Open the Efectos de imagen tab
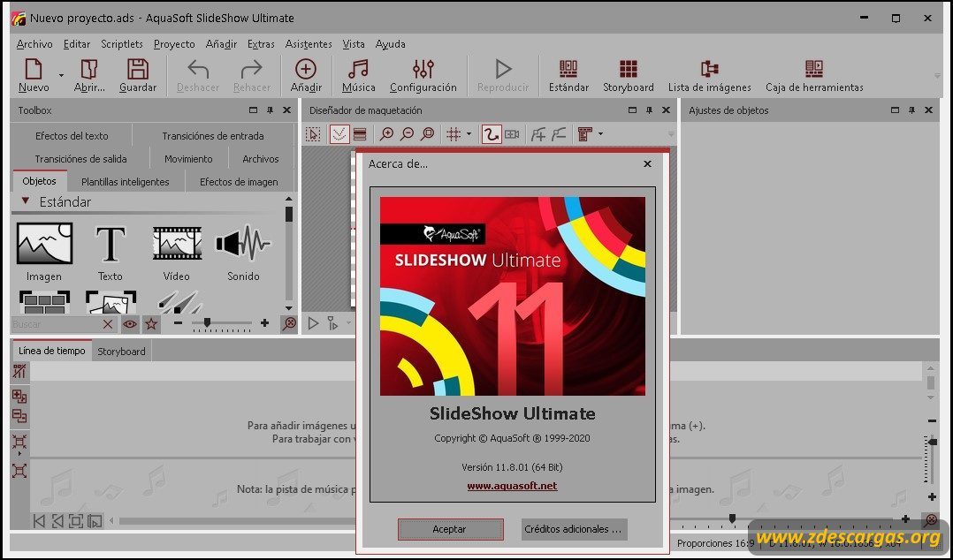This screenshot has width=953, height=560. pos(239,182)
